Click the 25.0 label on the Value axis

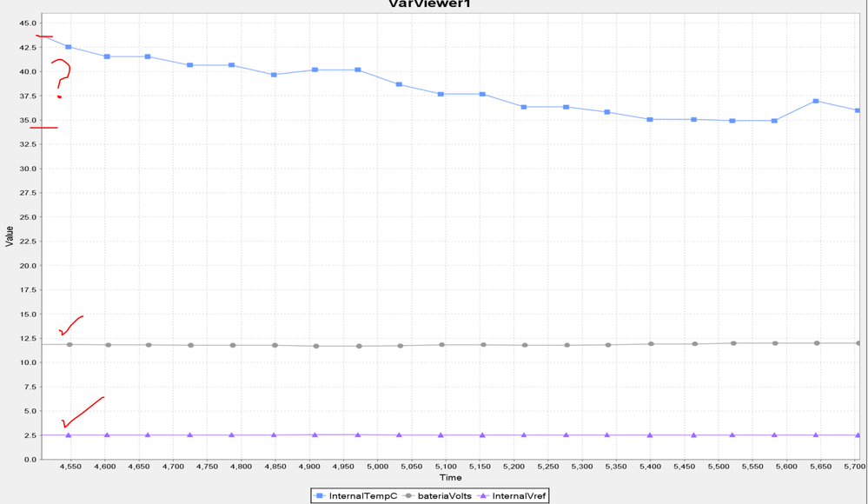(28, 217)
